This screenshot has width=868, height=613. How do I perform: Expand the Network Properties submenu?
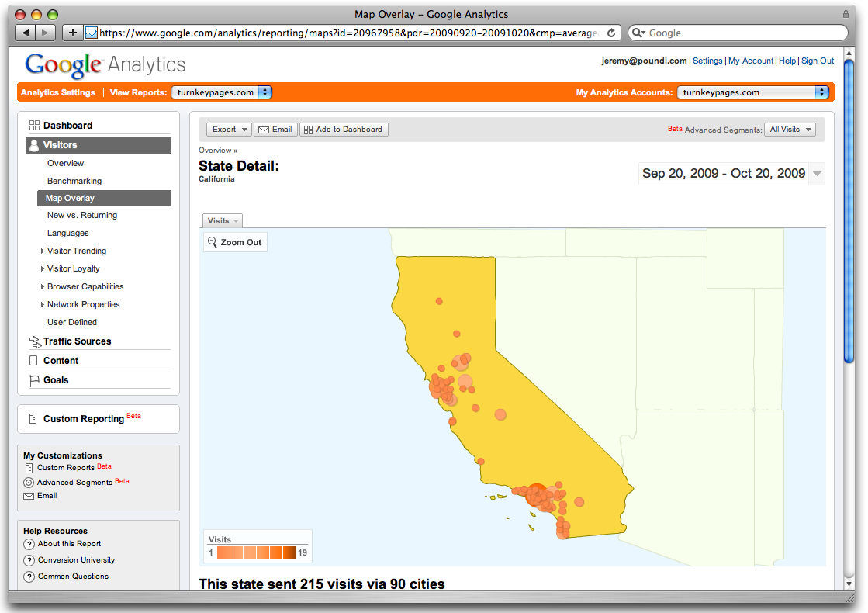(43, 304)
